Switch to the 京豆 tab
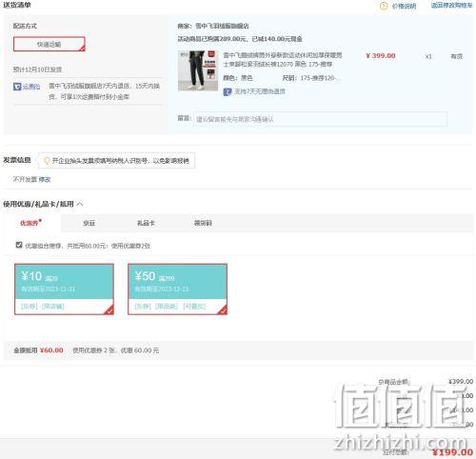The width and height of the screenshot is (476, 459). tap(89, 223)
